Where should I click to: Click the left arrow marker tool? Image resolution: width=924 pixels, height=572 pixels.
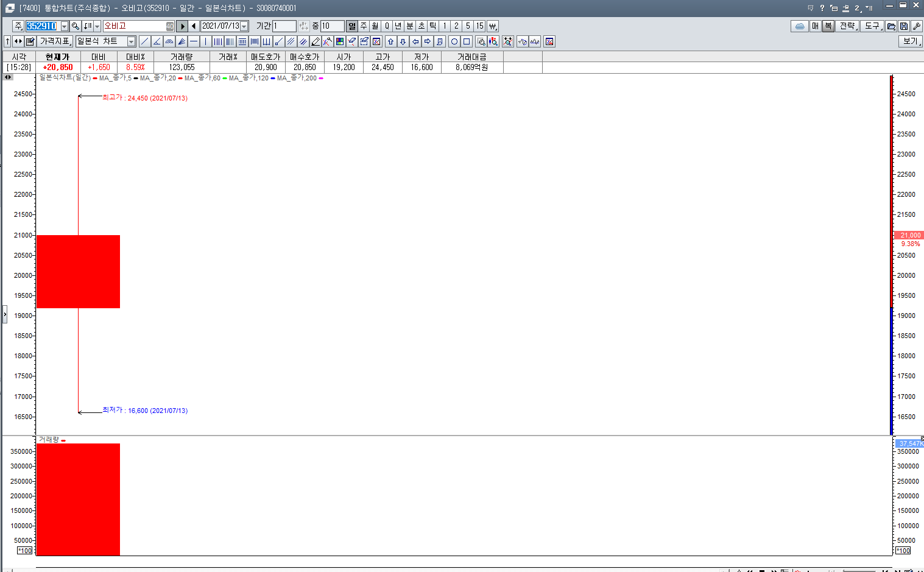tap(415, 41)
